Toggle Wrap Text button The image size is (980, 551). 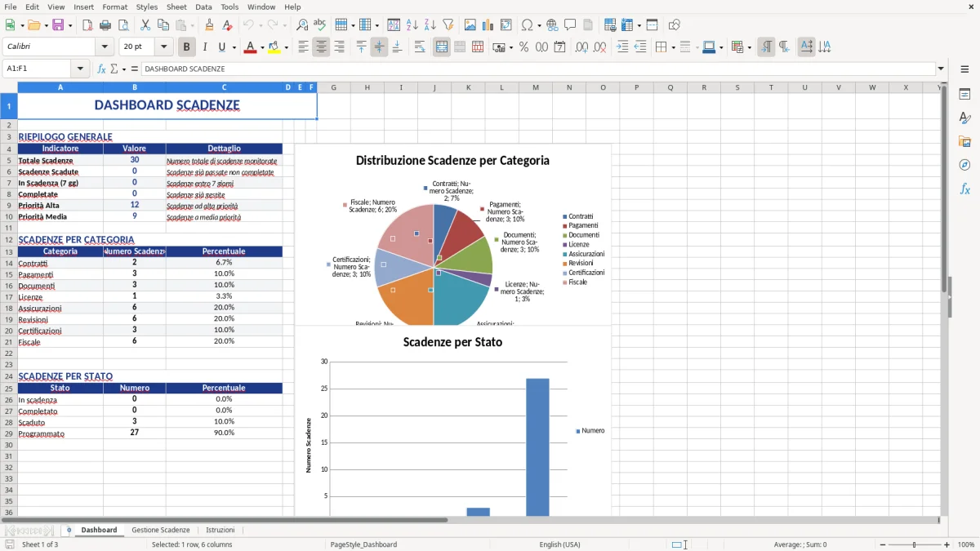click(x=420, y=47)
